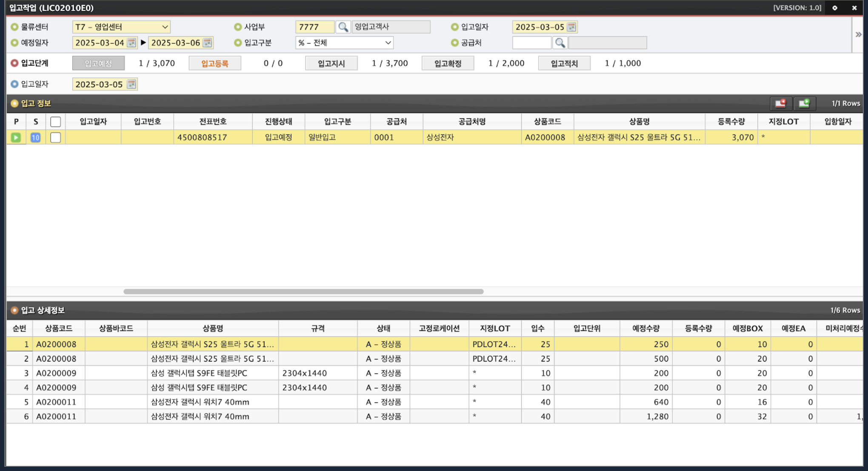Open calendar for 예정일자 start date
The height and width of the screenshot is (471, 868).
(131, 43)
